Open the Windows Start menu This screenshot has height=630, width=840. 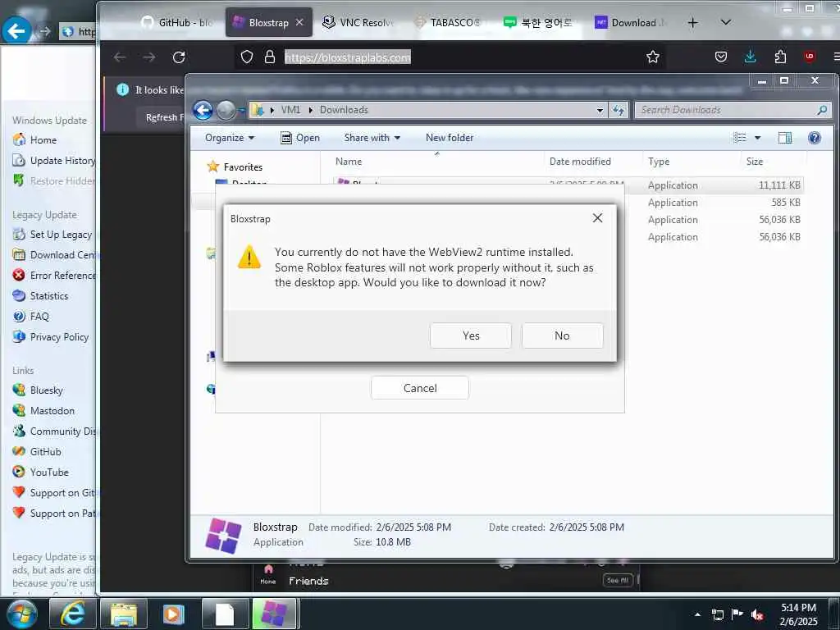21,614
